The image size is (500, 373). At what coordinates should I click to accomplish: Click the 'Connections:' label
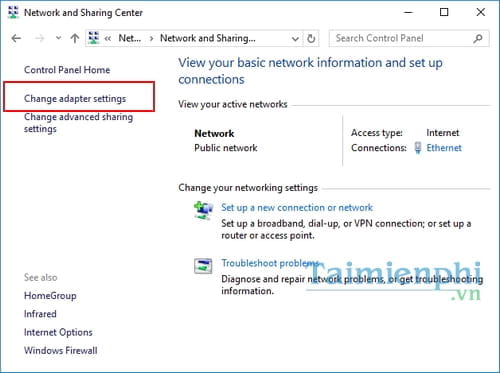click(x=379, y=148)
